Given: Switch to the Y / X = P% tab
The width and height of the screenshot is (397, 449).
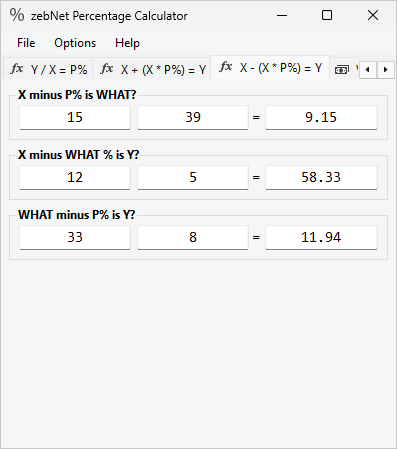Looking at the screenshot, I should [48, 69].
